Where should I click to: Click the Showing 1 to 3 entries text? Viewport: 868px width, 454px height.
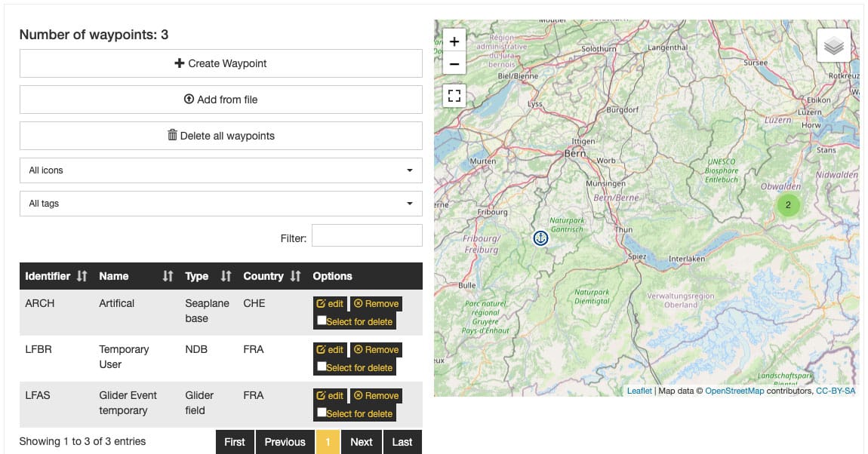click(x=82, y=441)
